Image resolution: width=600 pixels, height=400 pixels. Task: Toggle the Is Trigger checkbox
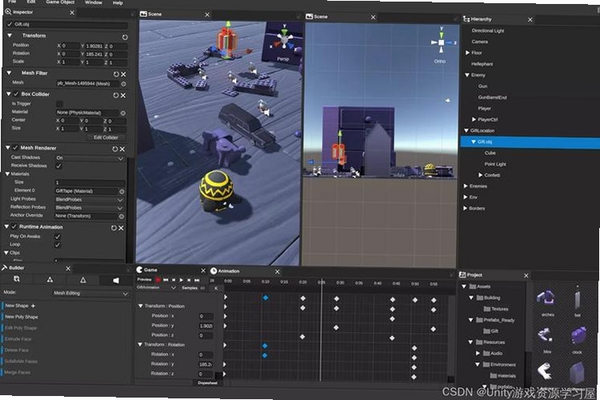59,104
